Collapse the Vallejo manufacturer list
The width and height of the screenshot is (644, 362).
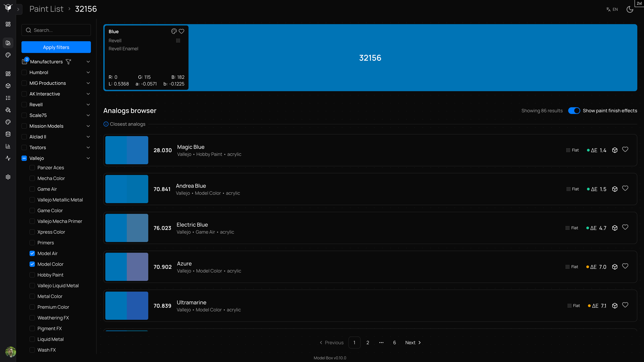pos(88,158)
